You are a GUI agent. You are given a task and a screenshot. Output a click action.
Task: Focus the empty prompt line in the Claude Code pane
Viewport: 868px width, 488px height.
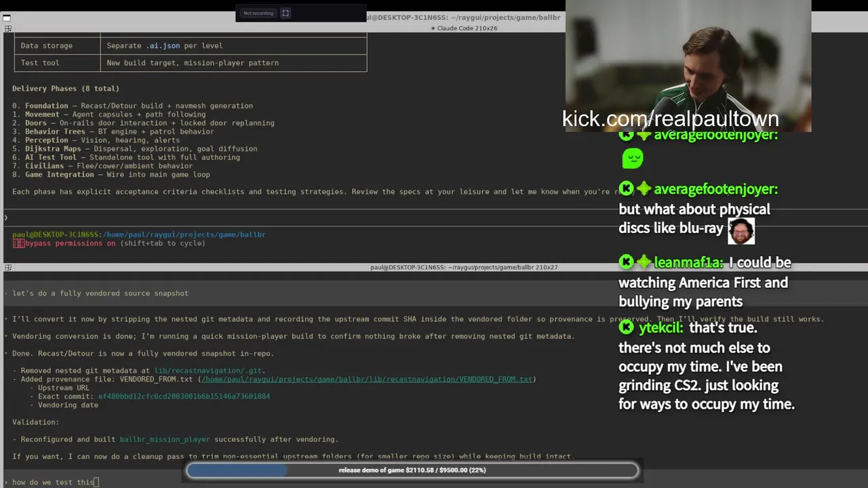pos(434,218)
